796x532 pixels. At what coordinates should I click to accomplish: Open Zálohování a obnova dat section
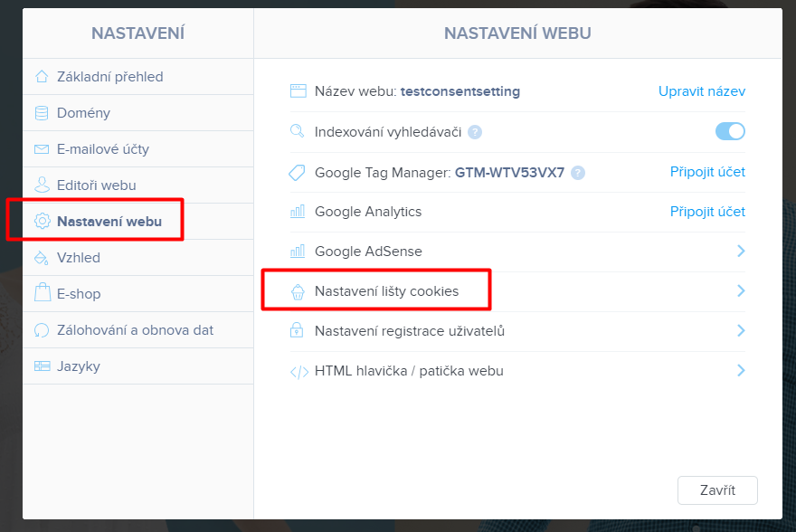pos(138,330)
